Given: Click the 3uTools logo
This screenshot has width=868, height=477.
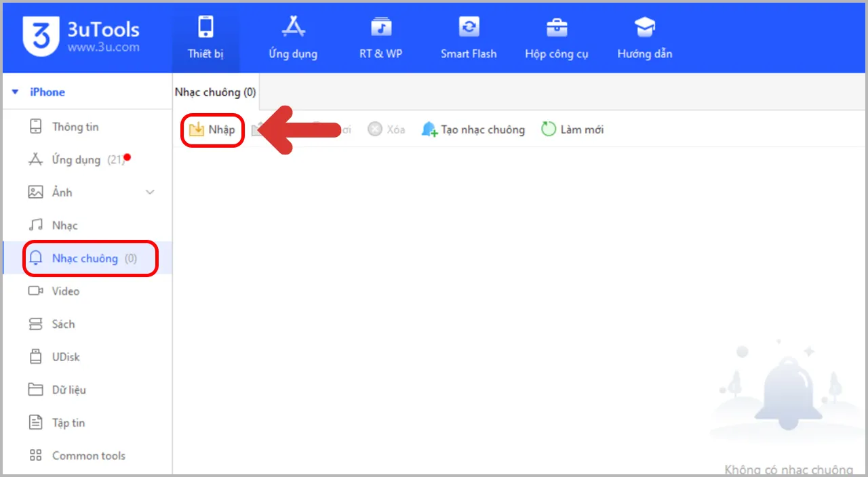Looking at the screenshot, I should coord(41,37).
